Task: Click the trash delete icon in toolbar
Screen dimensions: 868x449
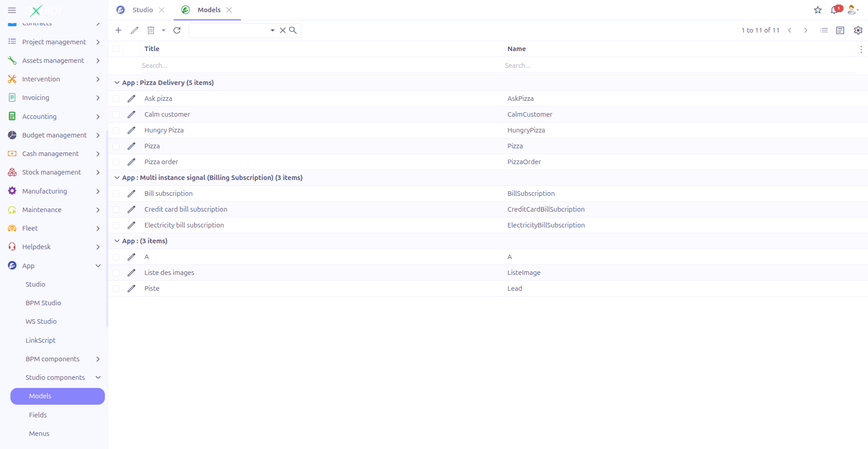Action: (x=151, y=30)
